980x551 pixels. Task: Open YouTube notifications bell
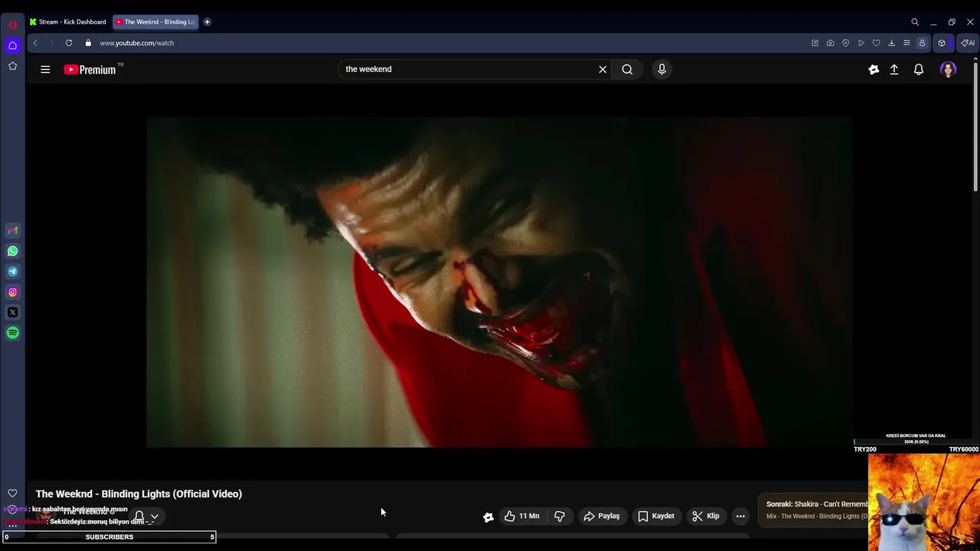[x=919, y=70]
